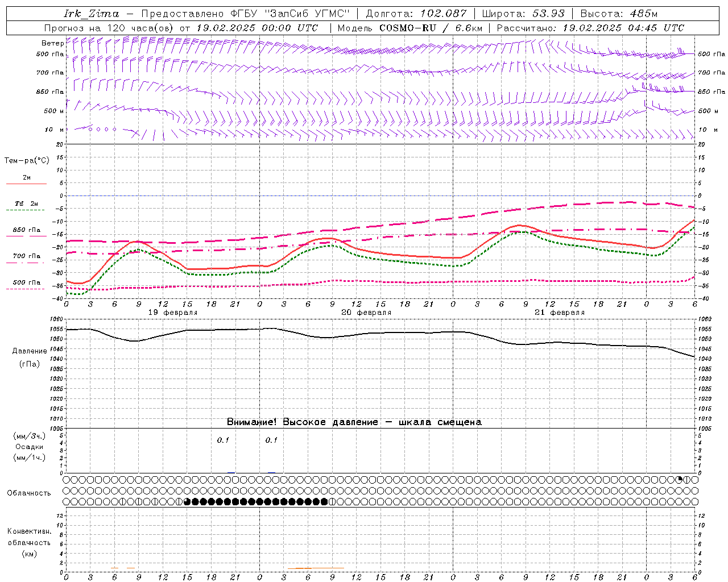Image resolution: width=728 pixels, height=582 pixels.
Task: Click the '19 февраля' date label
Action: (173, 313)
